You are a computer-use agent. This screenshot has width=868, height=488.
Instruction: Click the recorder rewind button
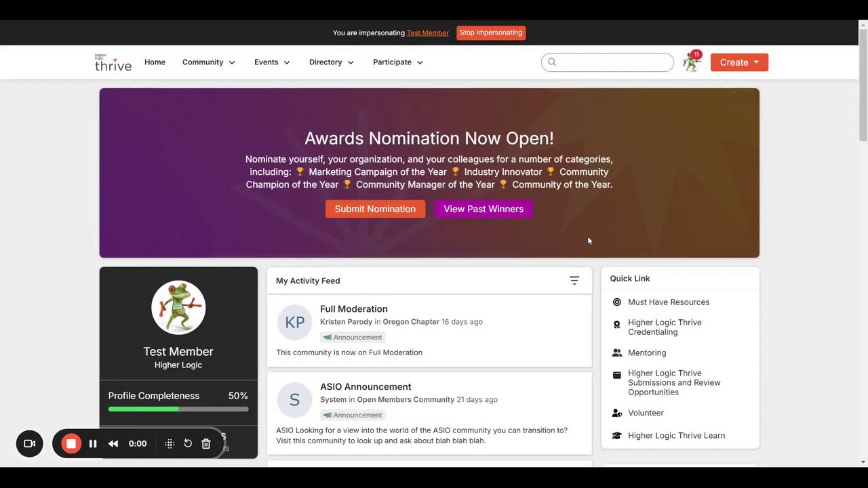pyautogui.click(x=113, y=444)
